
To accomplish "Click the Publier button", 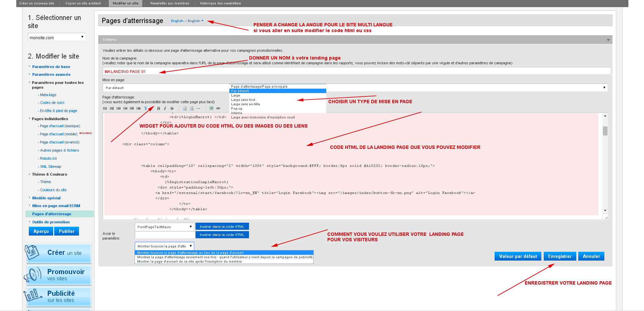I will click(67, 231).
